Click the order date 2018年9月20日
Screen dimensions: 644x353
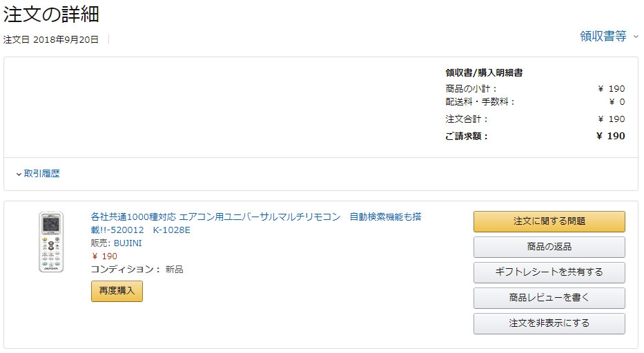click(66, 39)
